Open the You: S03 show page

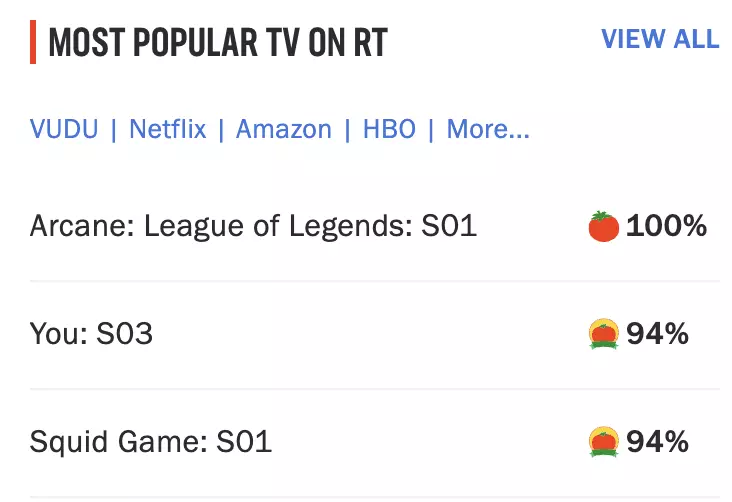(x=92, y=334)
